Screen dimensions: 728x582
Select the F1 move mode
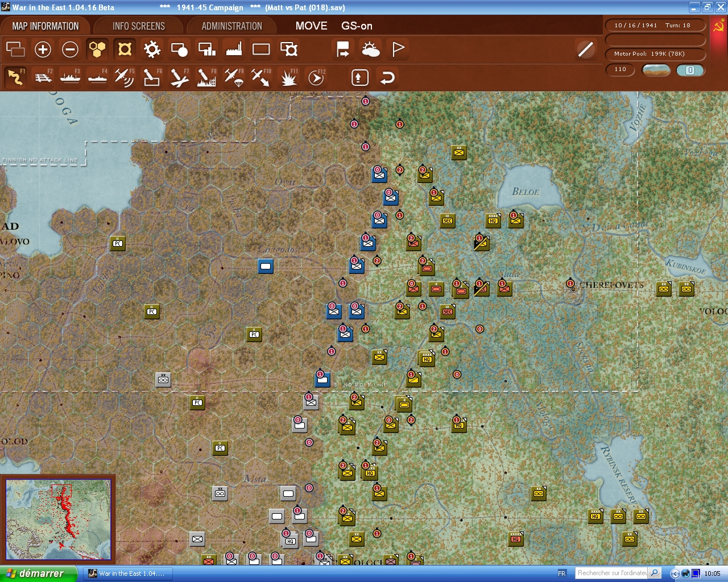15,77
